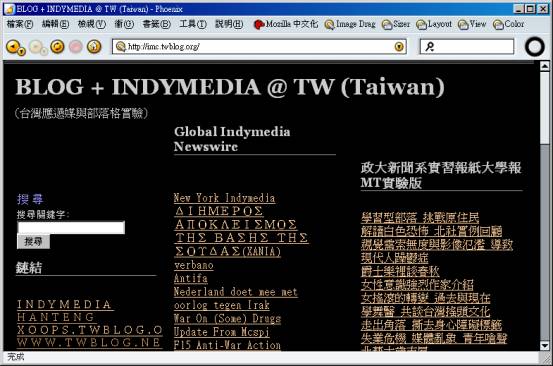Click the vertical scrollbar down arrow

tap(545, 346)
